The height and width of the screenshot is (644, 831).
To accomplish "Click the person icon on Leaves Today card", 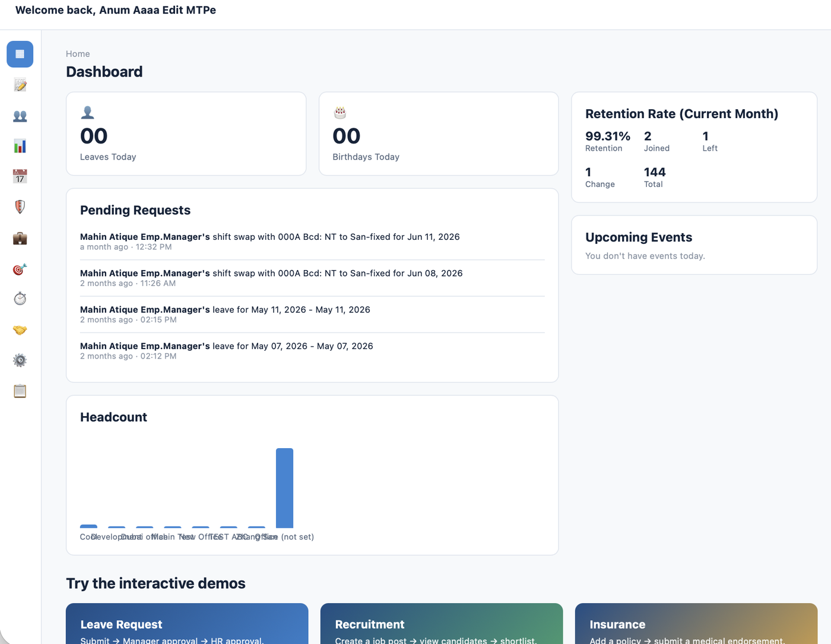I will coord(87,112).
